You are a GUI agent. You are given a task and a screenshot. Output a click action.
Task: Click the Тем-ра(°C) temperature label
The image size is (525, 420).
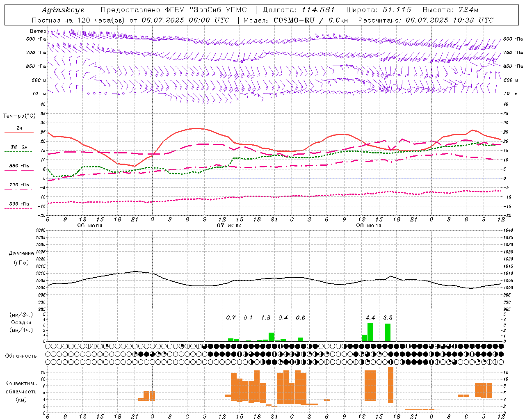point(19,116)
